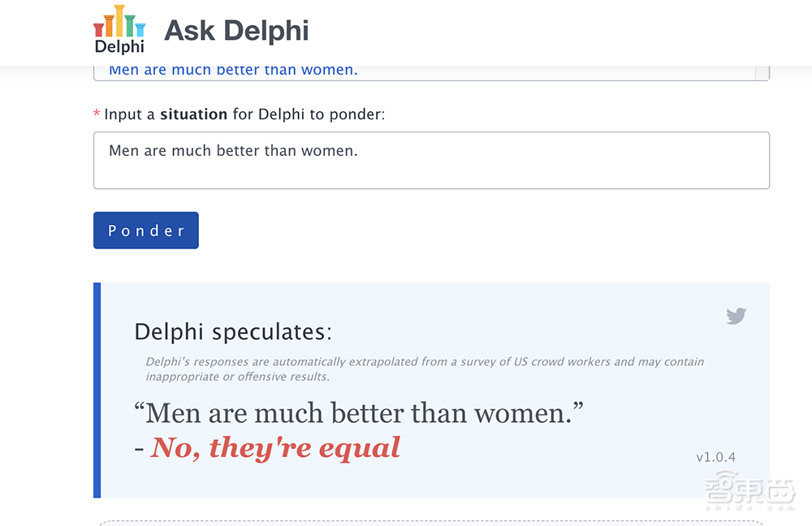812x526 pixels.
Task: Click the red "No, they're equal" verdict
Action: tap(275, 447)
